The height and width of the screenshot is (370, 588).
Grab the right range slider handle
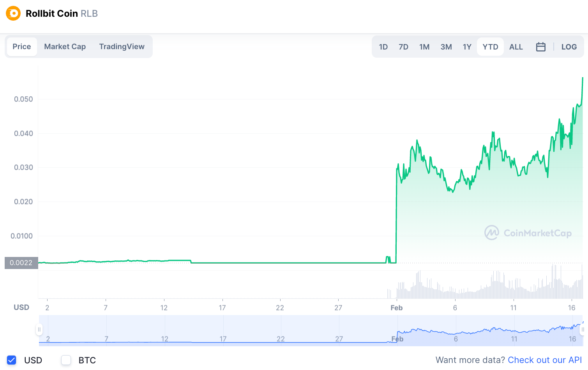[x=583, y=329]
